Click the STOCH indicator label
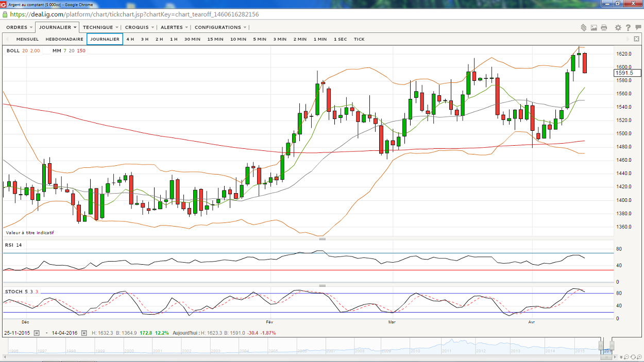 point(14,292)
